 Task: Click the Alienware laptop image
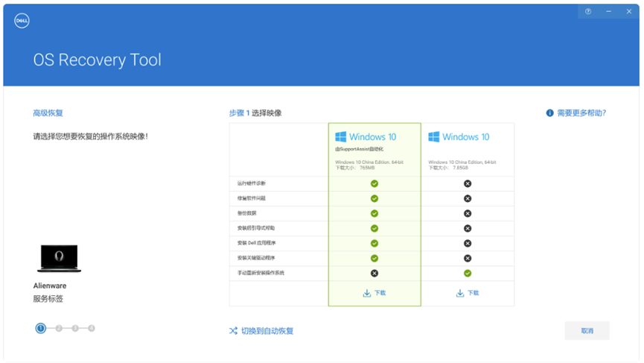[x=59, y=259]
